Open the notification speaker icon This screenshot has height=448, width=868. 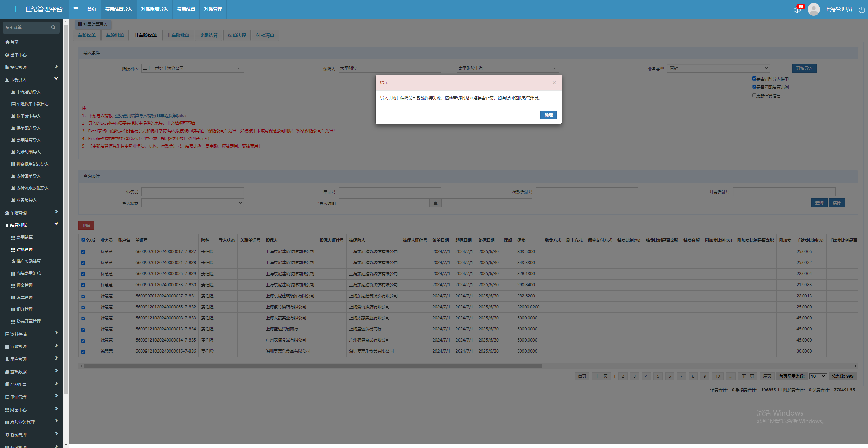[x=797, y=10]
